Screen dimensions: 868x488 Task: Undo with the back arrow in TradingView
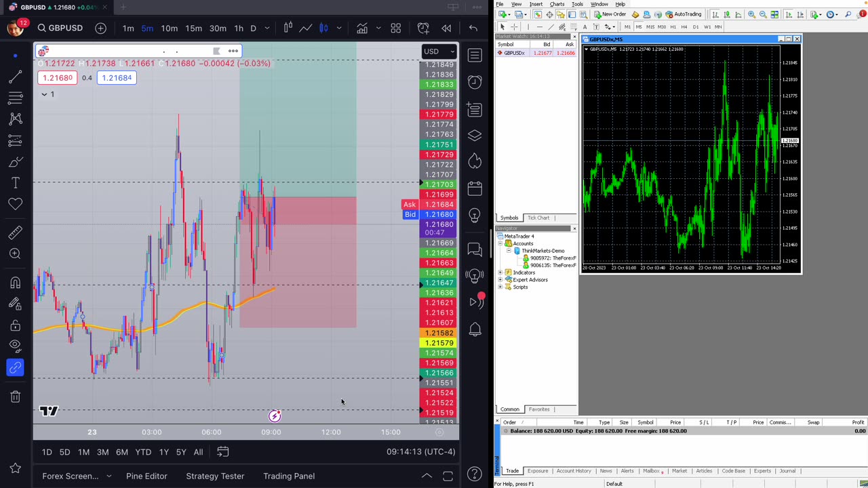click(x=473, y=28)
